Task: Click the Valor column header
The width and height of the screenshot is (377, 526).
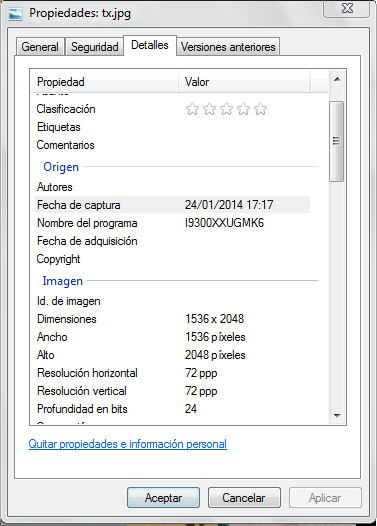Action: [244, 82]
